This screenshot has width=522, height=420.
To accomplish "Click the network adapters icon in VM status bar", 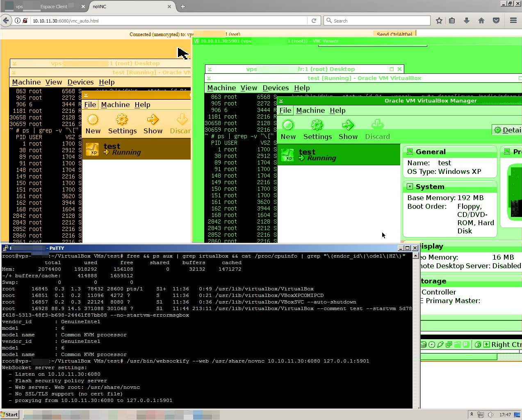I will (449, 345).
